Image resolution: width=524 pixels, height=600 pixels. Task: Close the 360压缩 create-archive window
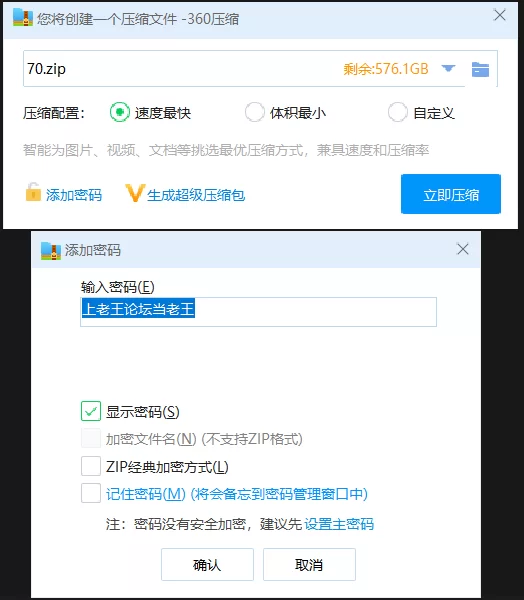[x=500, y=15]
